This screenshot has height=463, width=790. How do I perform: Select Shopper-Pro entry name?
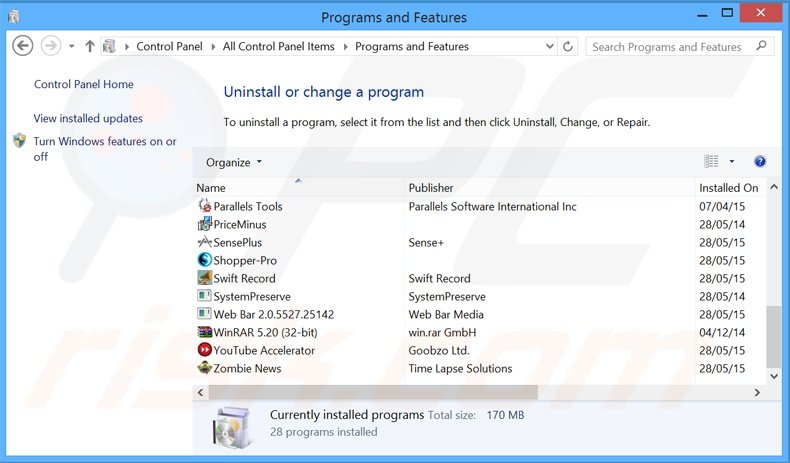245,261
